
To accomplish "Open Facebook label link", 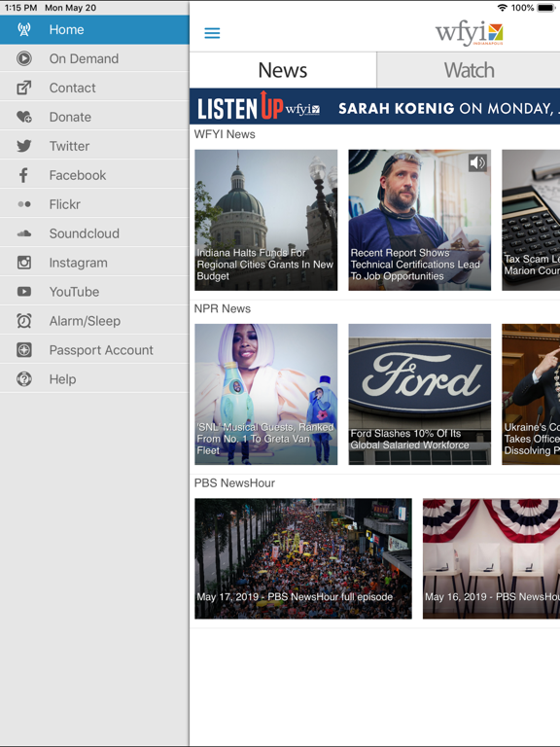I will tap(78, 175).
